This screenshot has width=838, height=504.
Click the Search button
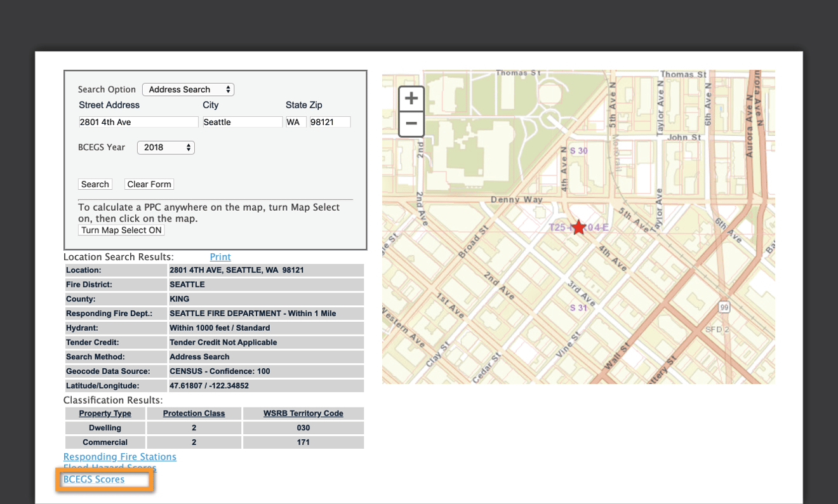pos(95,183)
